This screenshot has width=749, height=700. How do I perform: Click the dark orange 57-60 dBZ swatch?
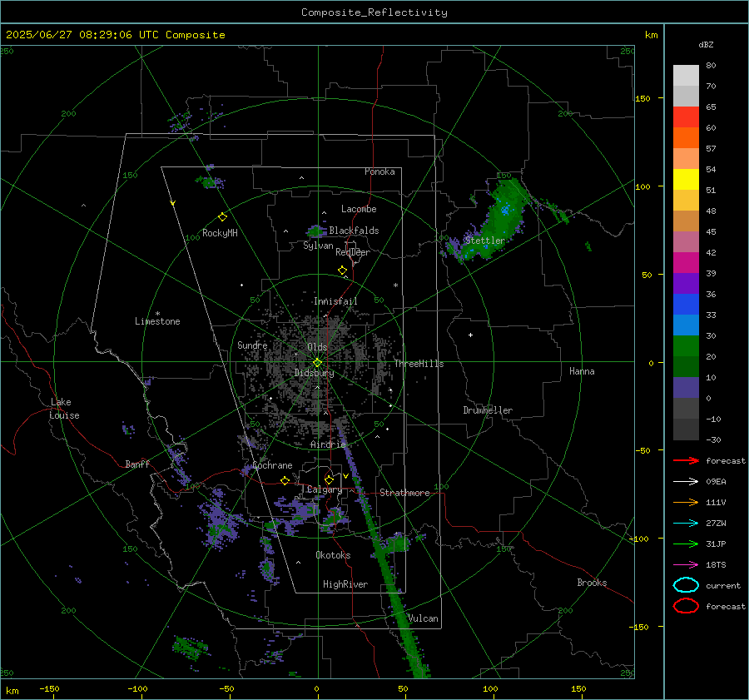tap(686, 137)
